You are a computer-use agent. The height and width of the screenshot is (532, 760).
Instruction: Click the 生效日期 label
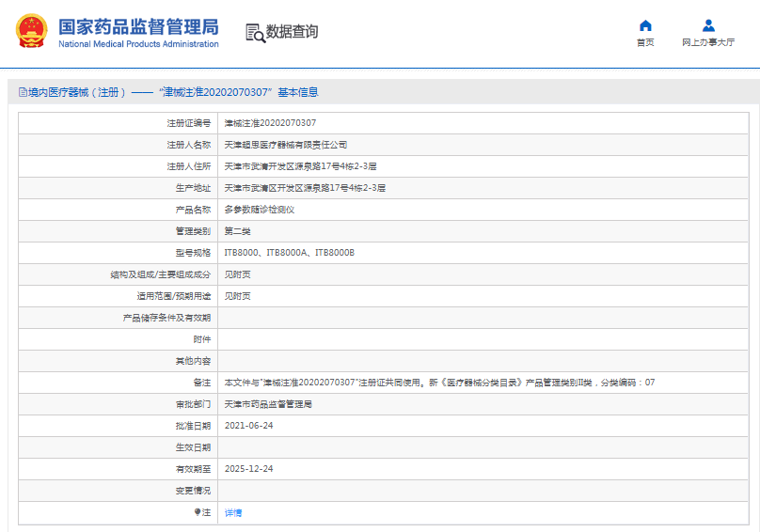point(194,447)
